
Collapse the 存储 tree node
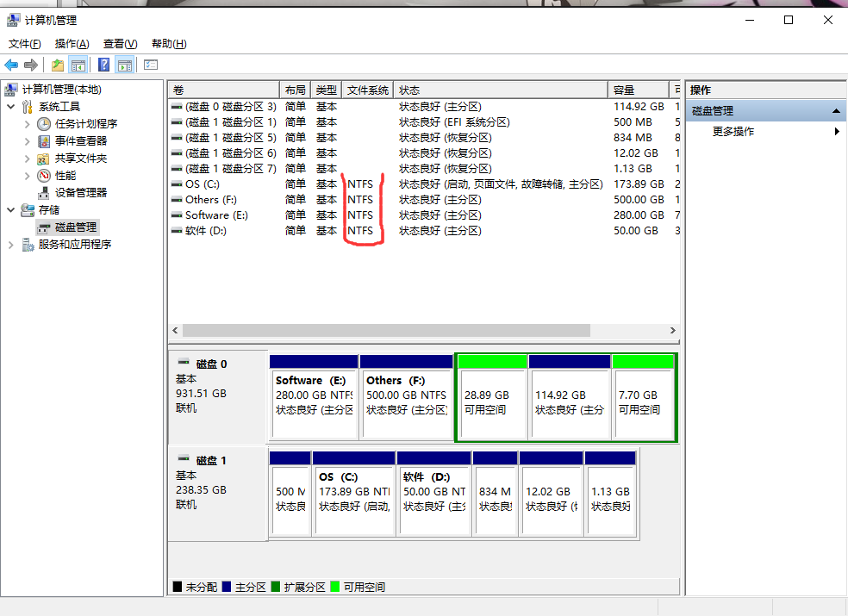coord(11,210)
